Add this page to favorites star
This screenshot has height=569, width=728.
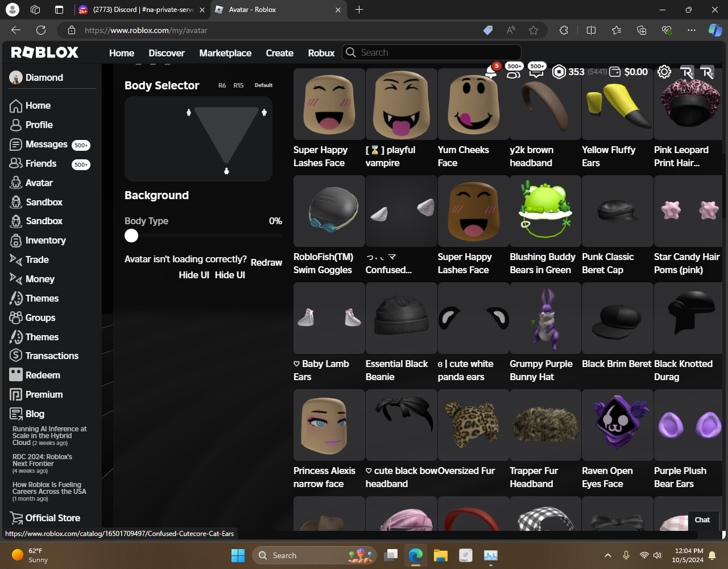click(533, 30)
